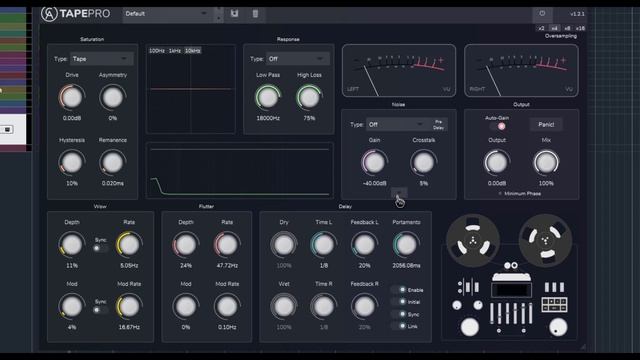Open the Default preset dropdown

coord(168,14)
